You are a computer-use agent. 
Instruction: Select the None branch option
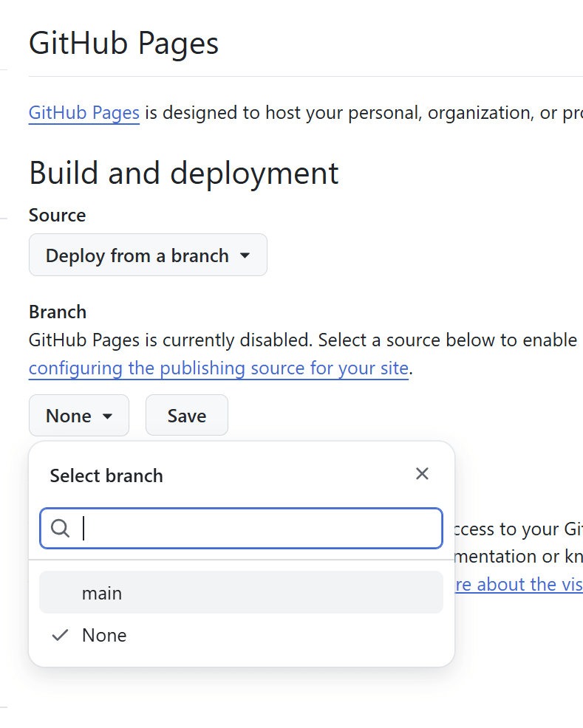[241, 635]
